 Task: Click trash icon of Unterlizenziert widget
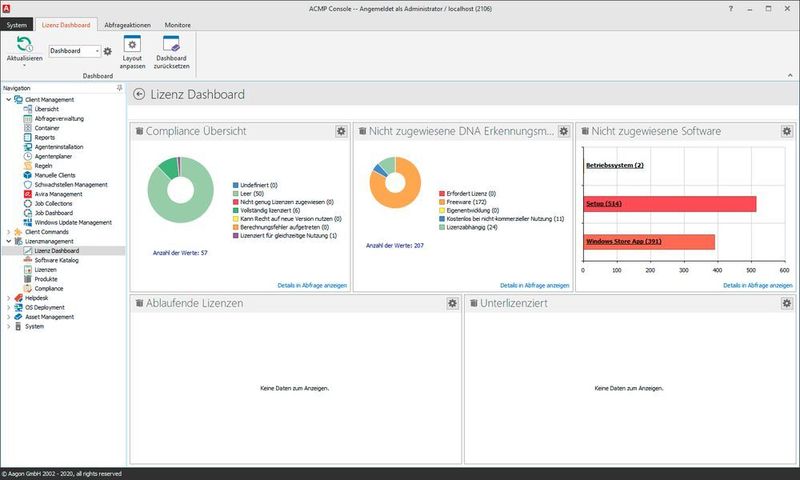(473, 303)
